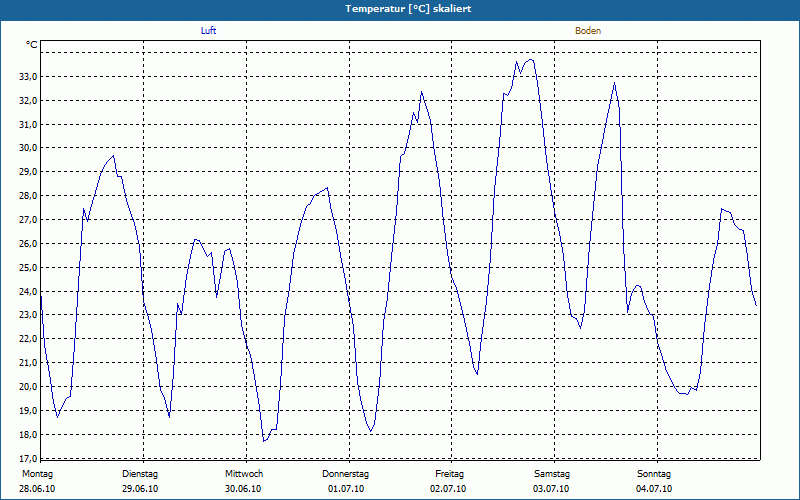Click the date 28.06.10
The width and height of the screenshot is (800, 500).
click(x=37, y=489)
